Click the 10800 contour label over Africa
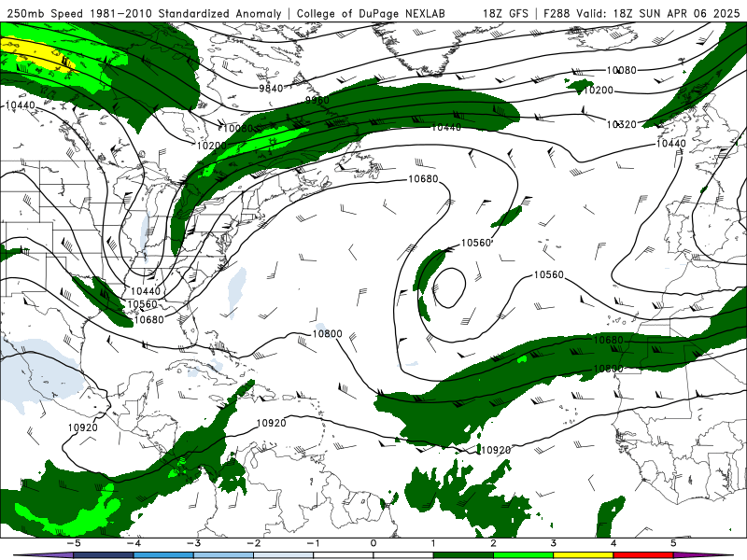This screenshot has height=560, width=747. pyautogui.click(x=609, y=369)
